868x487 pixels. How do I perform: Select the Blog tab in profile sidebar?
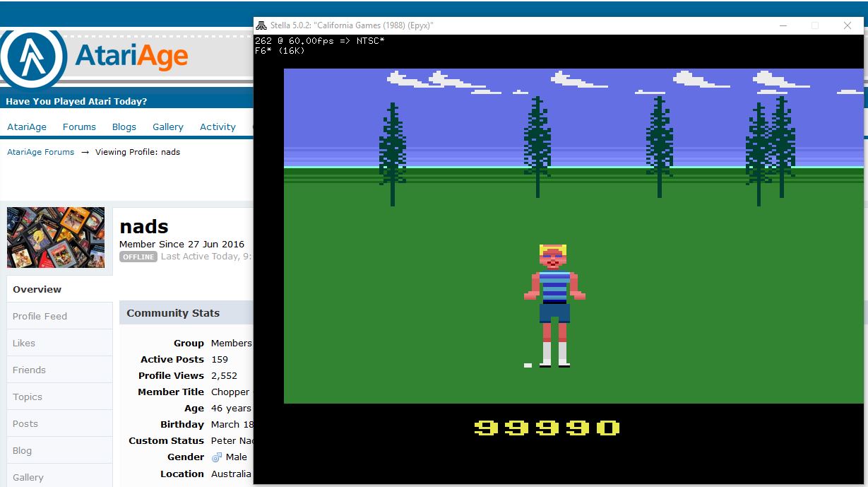tap(22, 450)
